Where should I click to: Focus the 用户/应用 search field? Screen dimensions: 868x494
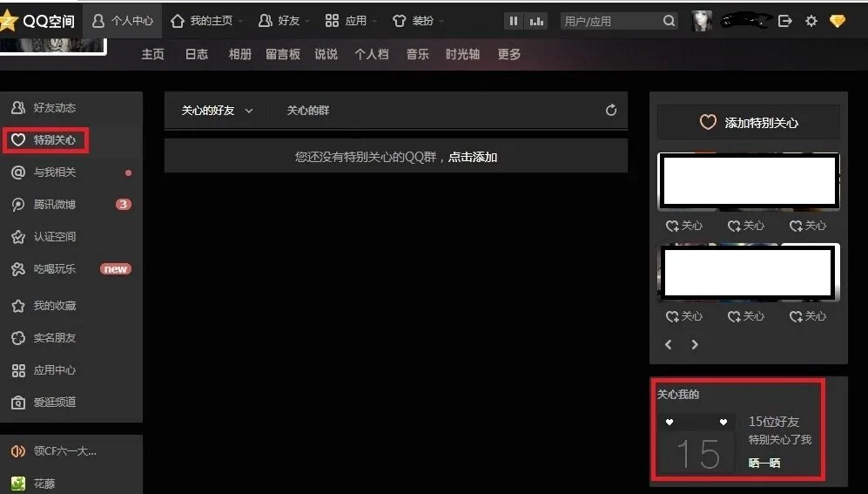point(611,21)
